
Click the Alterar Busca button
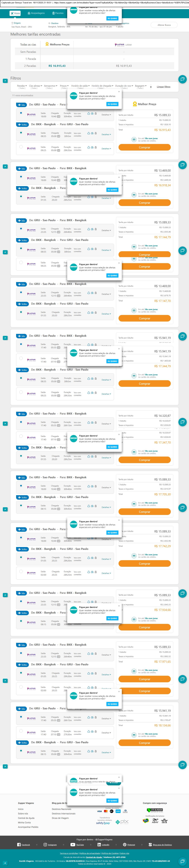[x=164, y=25]
